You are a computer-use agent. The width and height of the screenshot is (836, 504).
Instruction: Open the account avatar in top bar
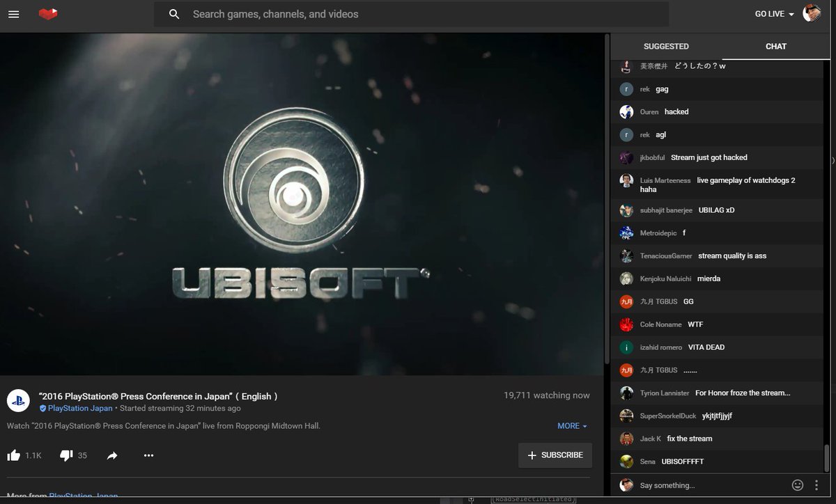[x=812, y=13]
